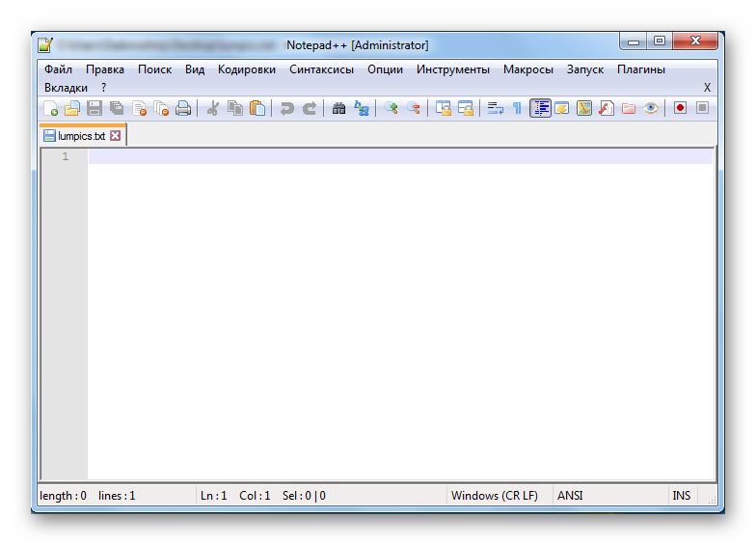This screenshot has height=545, width=756.
Task: Maximize the Notepad++ window
Action: (660, 41)
